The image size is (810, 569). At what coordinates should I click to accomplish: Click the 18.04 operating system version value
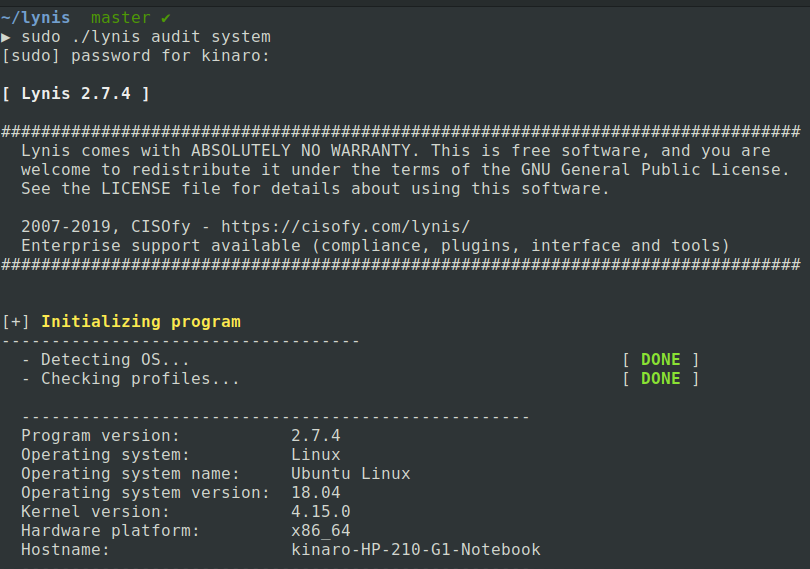pos(315,493)
